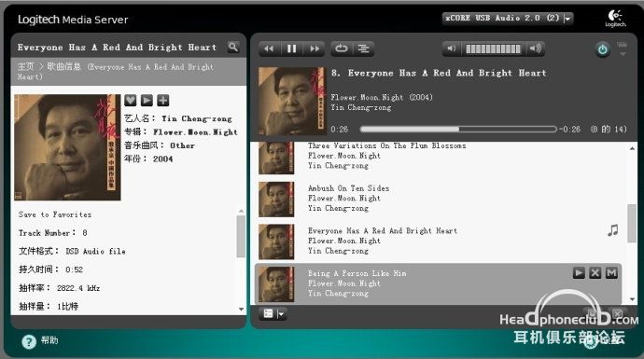Add song to favorites with heart icon
The width and height of the screenshot is (644, 359).
[x=130, y=100]
